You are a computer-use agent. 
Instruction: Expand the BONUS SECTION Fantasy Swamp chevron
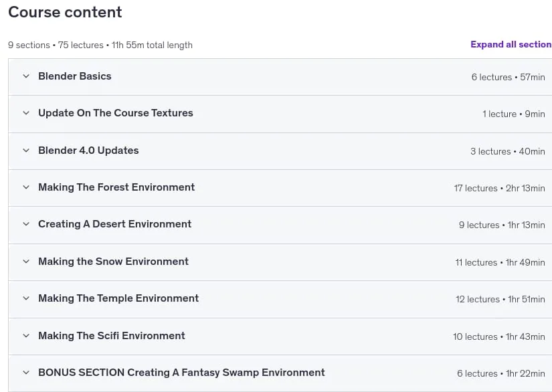tap(26, 373)
